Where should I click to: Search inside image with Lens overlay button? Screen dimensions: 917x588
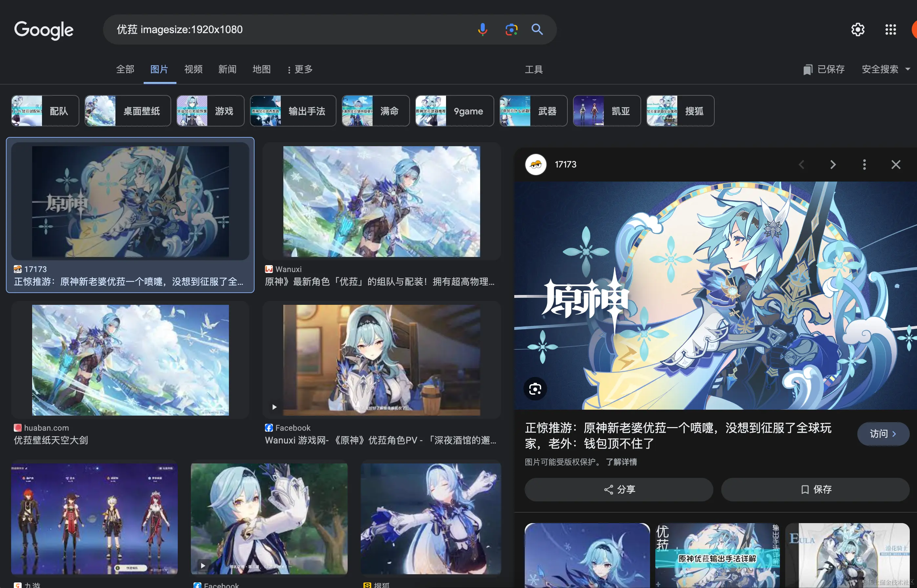(535, 389)
